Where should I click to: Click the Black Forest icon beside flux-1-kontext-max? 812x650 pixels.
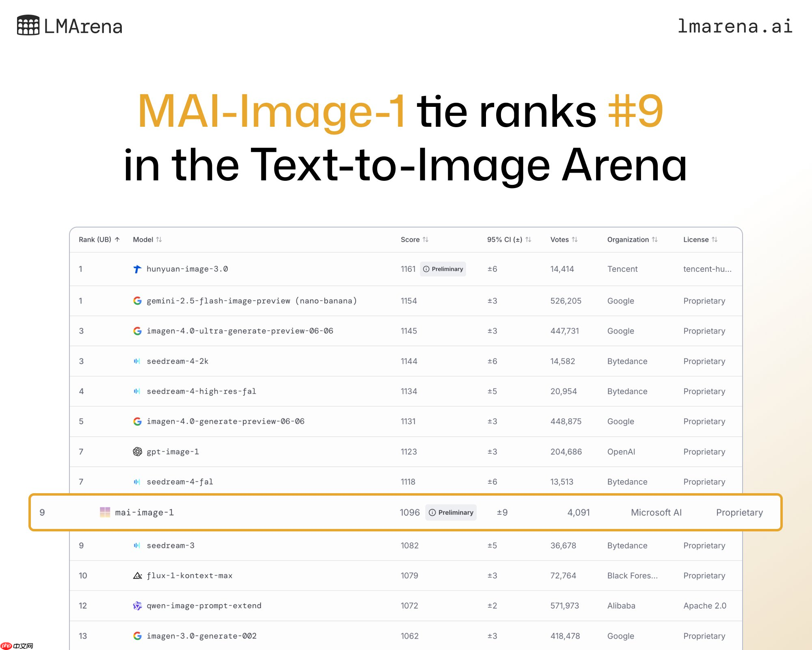(x=137, y=576)
